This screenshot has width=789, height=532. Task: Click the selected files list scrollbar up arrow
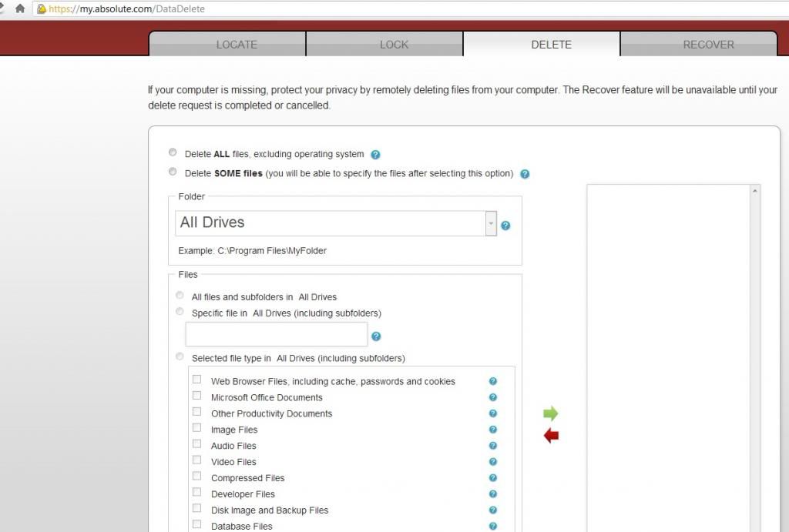coord(754,191)
